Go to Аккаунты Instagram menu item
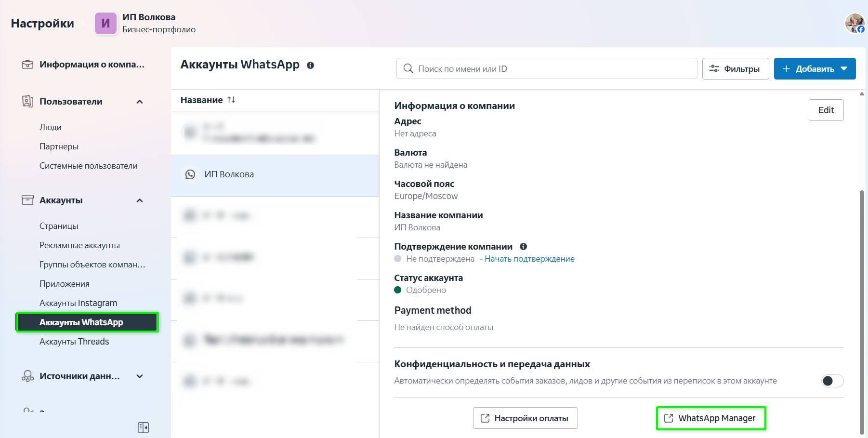868x438 pixels. pos(78,303)
